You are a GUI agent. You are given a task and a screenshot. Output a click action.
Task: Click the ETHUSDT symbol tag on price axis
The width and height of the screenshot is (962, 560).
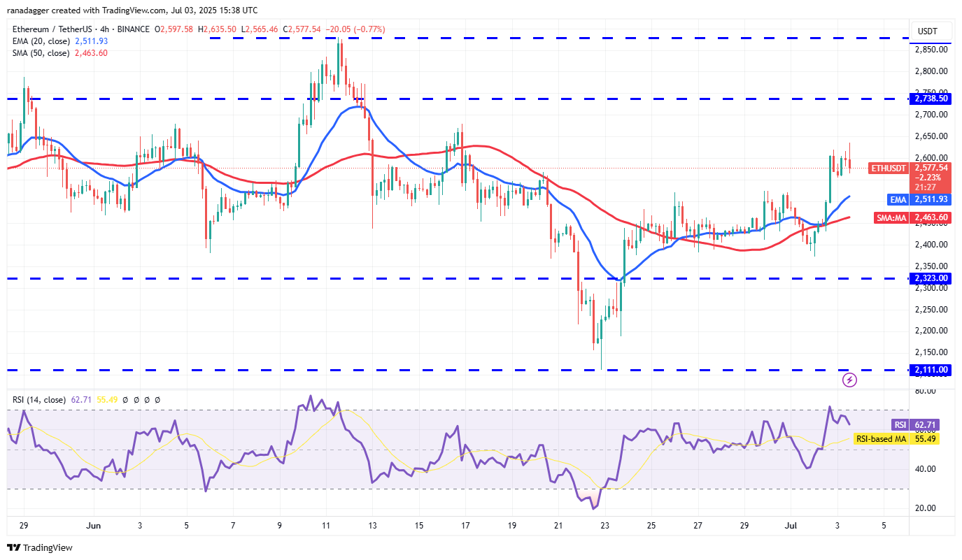pos(888,168)
